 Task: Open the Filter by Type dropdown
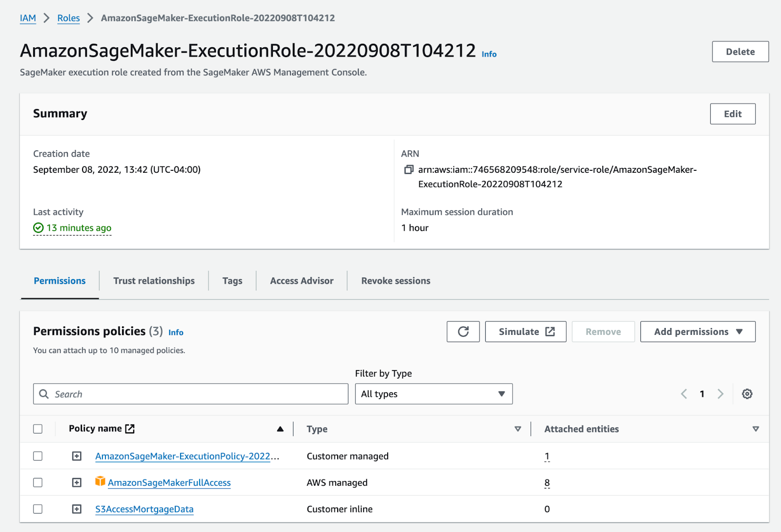tap(433, 394)
